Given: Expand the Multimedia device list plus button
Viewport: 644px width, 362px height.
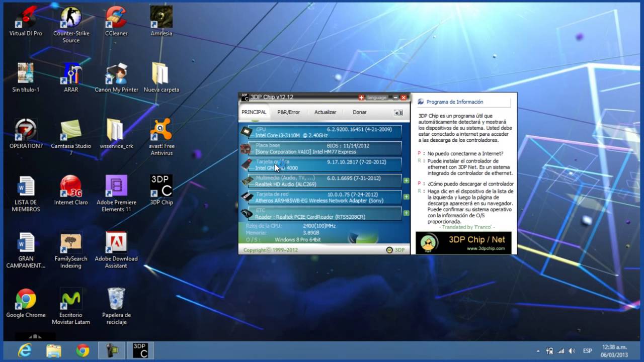Looking at the screenshot, I should pyautogui.click(x=406, y=180).
